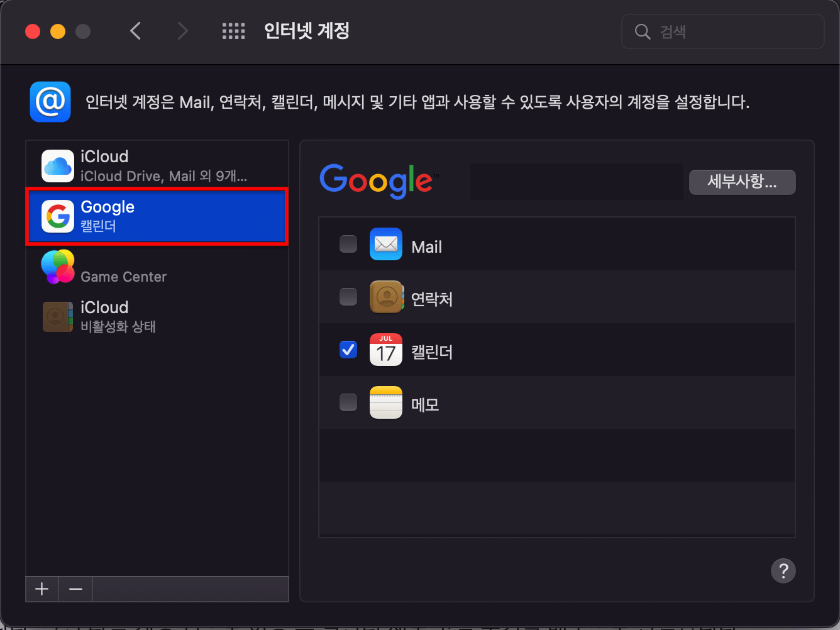Select the iCloud account icon in sidebar
This screenshot has width=840, height=630.
coord(57,165)
